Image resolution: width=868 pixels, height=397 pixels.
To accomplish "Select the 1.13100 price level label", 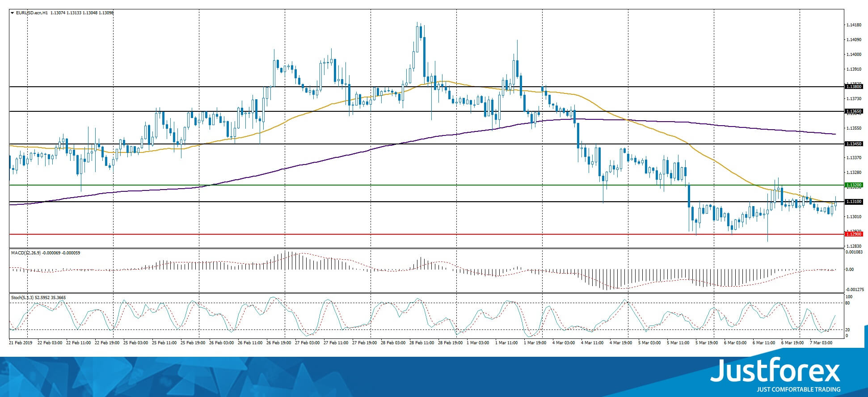I will click(854, 202).
